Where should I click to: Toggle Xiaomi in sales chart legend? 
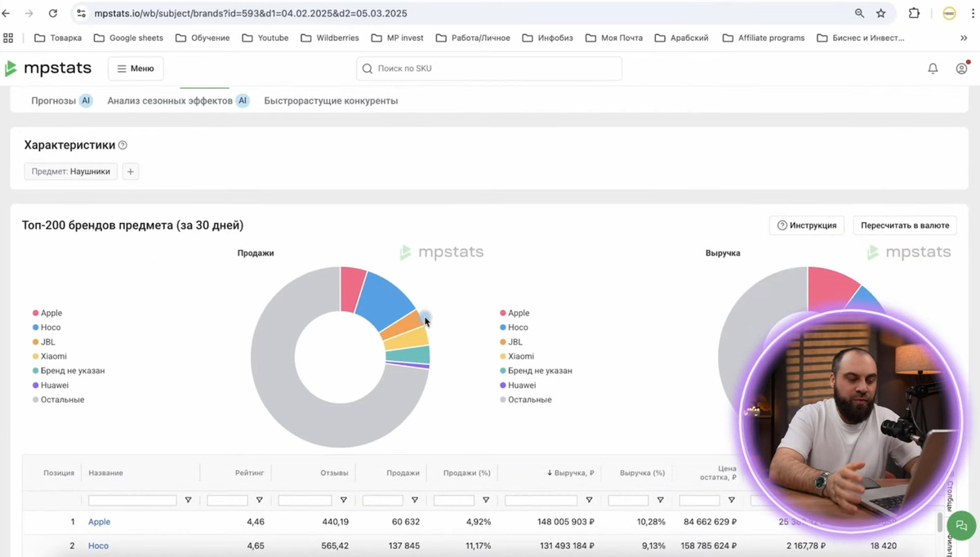pyautogui.click(x=50, y=356)
